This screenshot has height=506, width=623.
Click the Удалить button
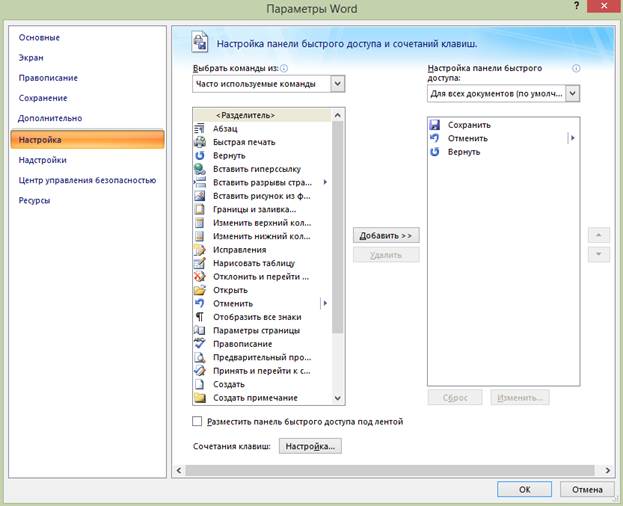(386, 255)
